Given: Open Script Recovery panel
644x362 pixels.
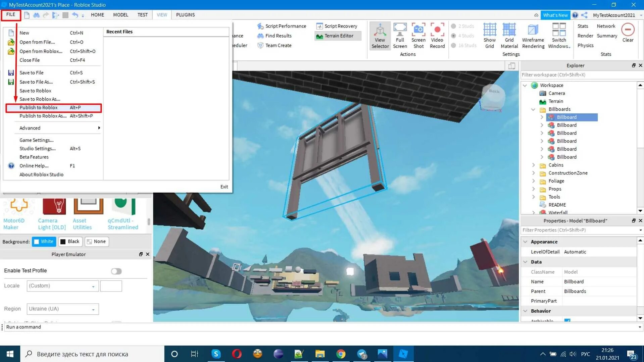Looking at the screenshot, I should tap(337, 26).
